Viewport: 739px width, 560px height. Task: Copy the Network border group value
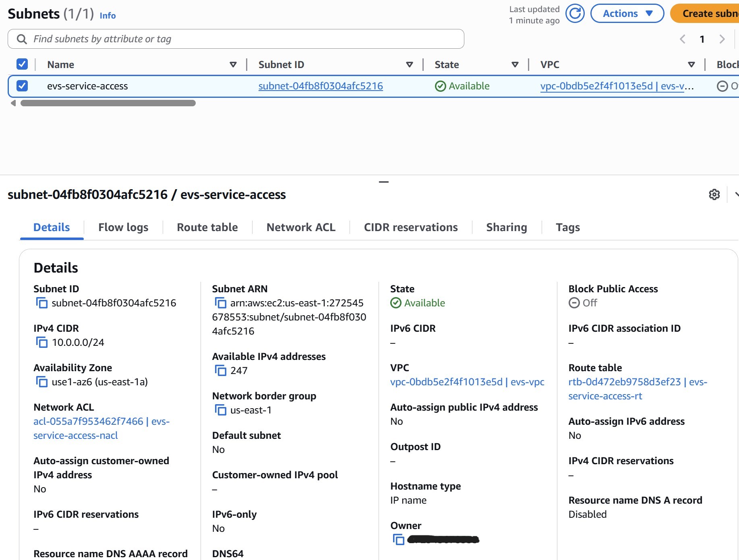(221, 410)
